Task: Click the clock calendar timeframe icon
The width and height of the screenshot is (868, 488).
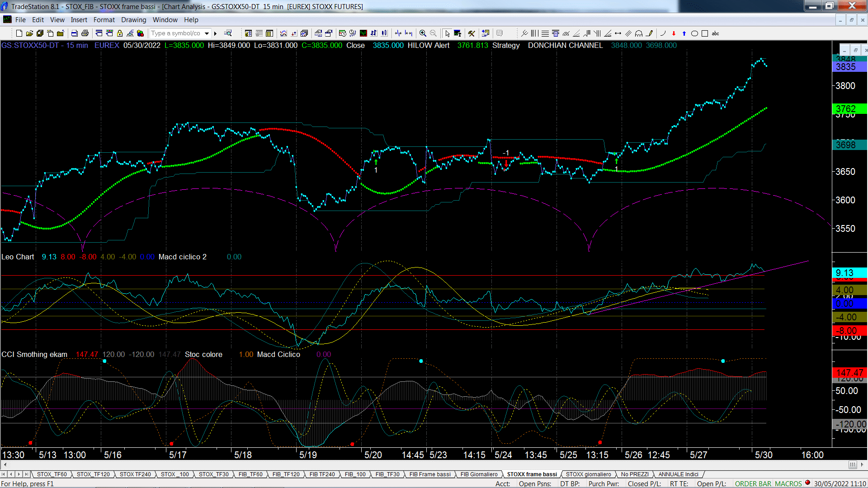Action: point(342,33)
